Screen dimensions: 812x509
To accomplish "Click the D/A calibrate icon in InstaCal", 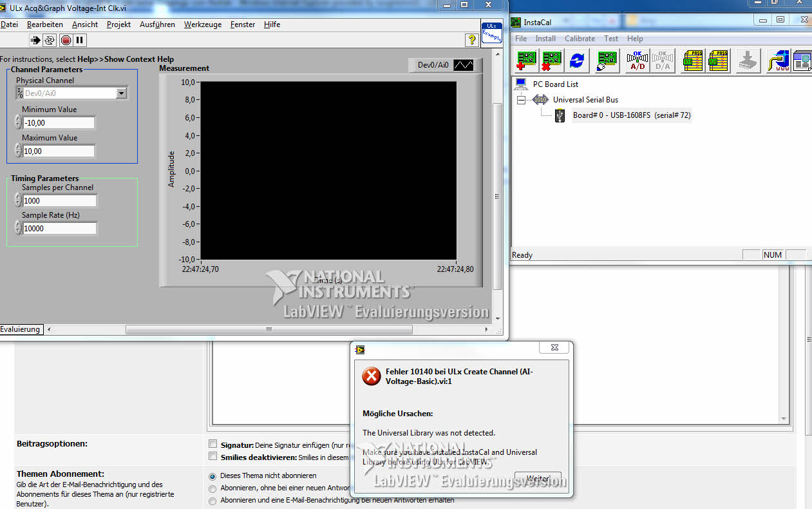I will (x=662, y=61).
